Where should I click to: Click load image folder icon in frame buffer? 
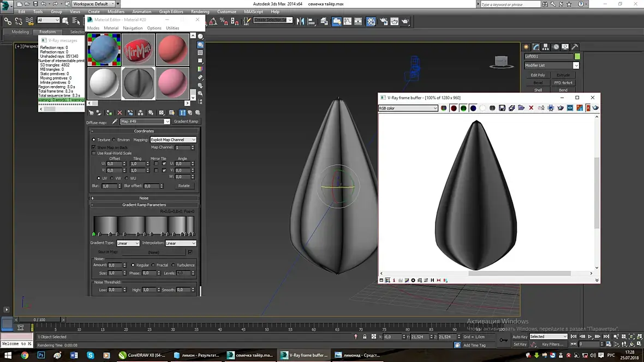(x=521, y=108)
